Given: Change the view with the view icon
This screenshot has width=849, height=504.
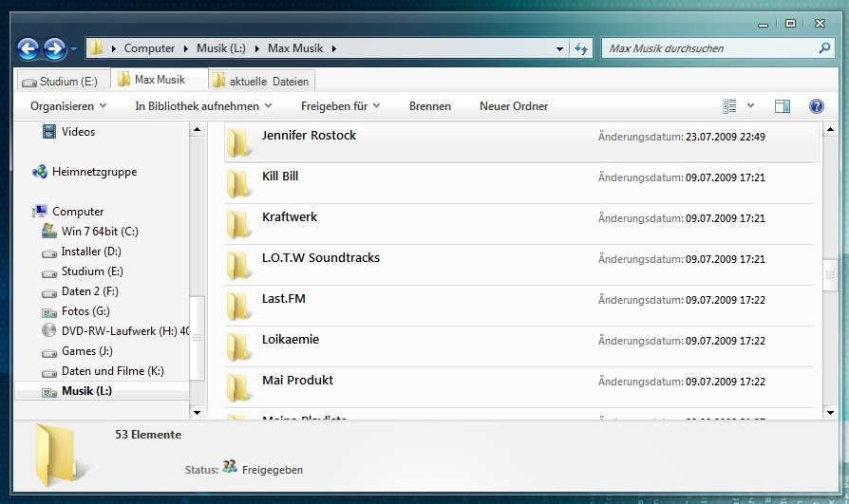Looking at the screenshot, I should tap(729, 106).
